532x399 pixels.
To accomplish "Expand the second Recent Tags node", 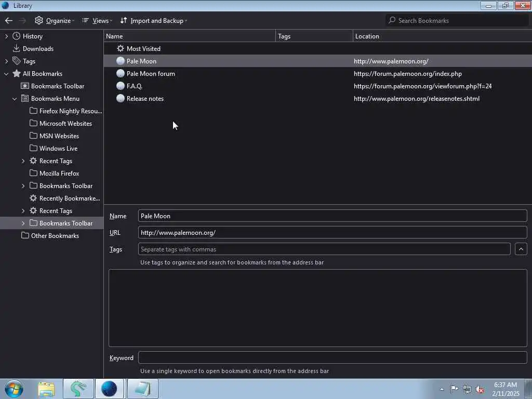I will tap(23, 211).
